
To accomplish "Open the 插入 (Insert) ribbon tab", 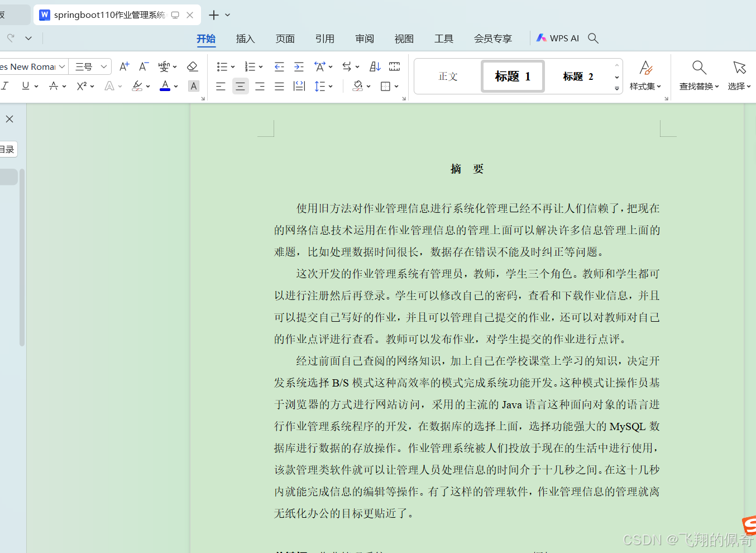I will point(245,39).
